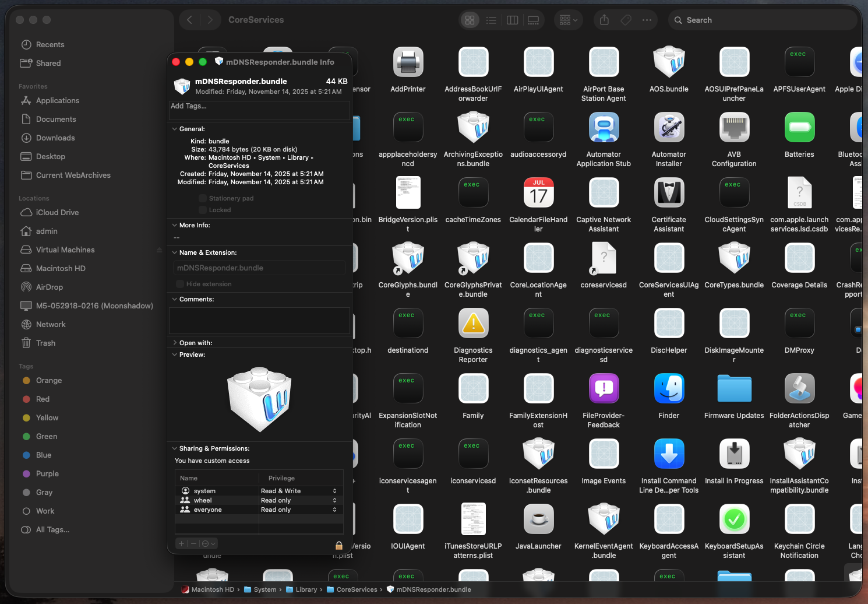Expand the Open with section
The height and width of the screenshot is (604, 868).
(175, 343)
